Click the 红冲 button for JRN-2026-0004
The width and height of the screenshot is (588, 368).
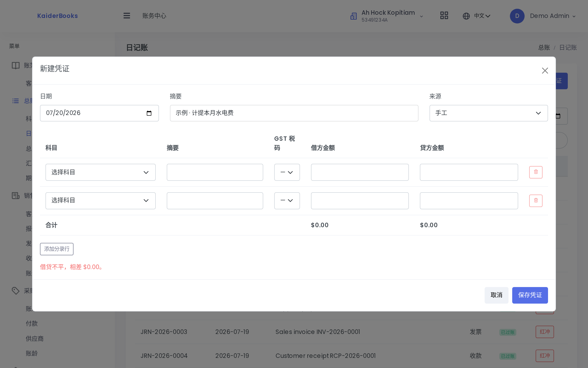point(545,356)
